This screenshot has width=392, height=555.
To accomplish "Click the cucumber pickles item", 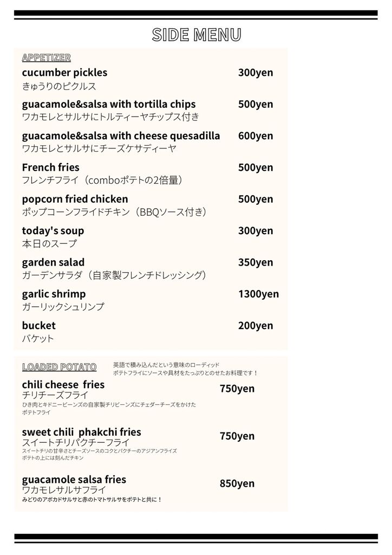I will (x=64, y=73).
